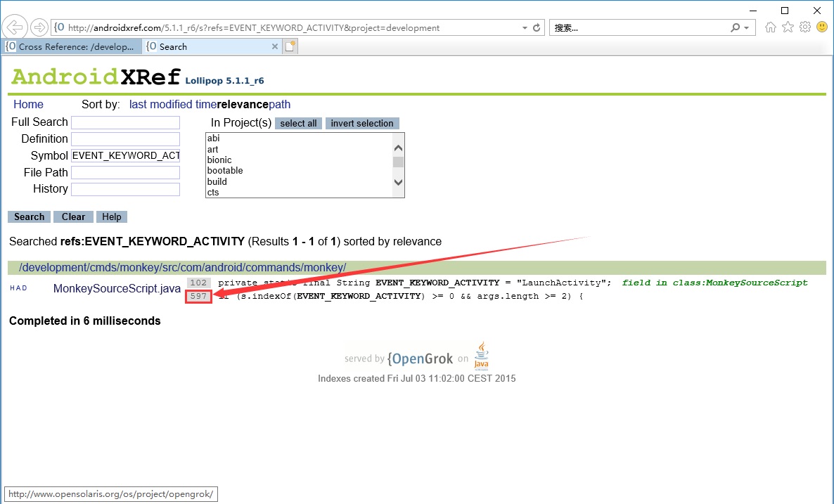Viewport: 834px width, 504px height.
Task: Select the bootable project in list
Action: point(299,171)
